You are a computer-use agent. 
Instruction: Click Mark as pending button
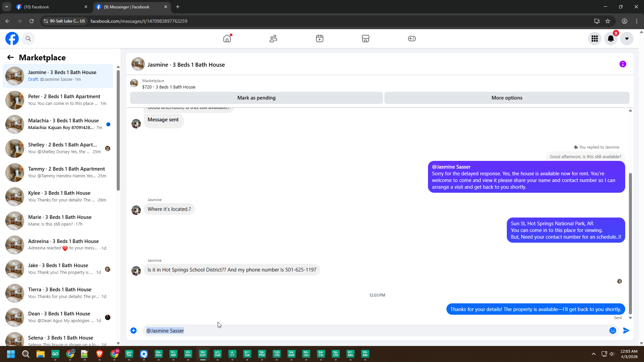(257, 98)
